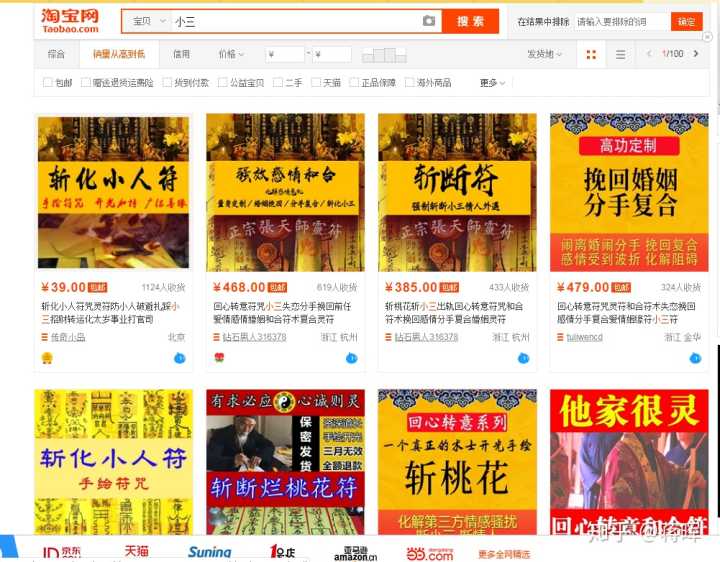Focus the maximum price input field
This screenshot has height=562, width=720.
332,55
